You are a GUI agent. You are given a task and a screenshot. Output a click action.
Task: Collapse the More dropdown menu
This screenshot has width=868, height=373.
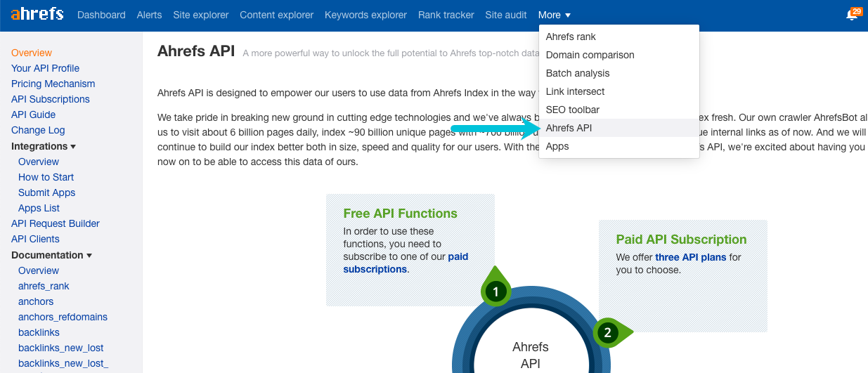click(555, 15)
